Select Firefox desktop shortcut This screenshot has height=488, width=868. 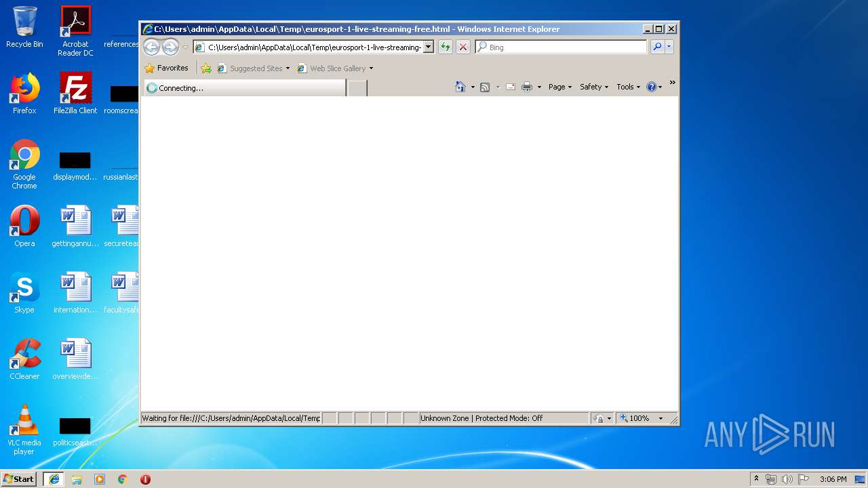[24, 94]
